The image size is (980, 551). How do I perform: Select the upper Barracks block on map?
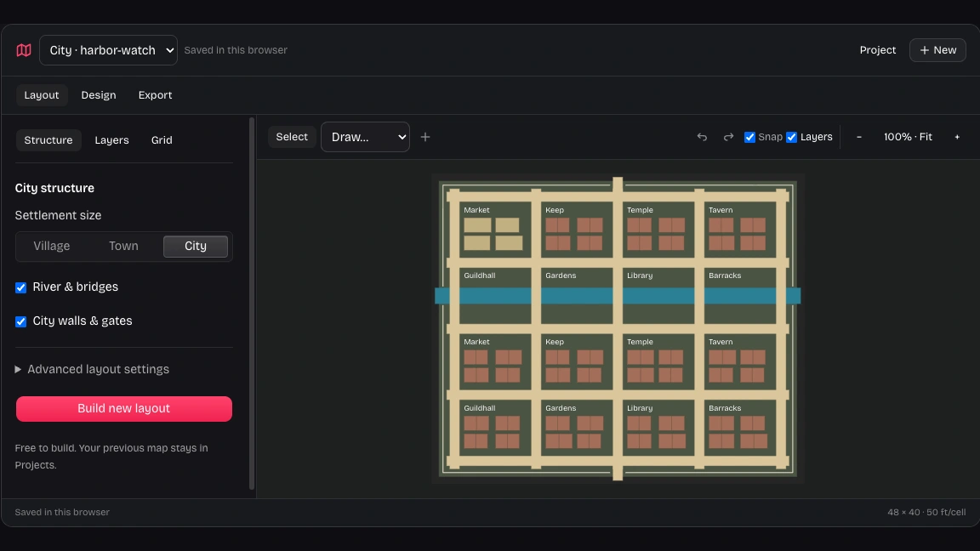pos(740,296)
